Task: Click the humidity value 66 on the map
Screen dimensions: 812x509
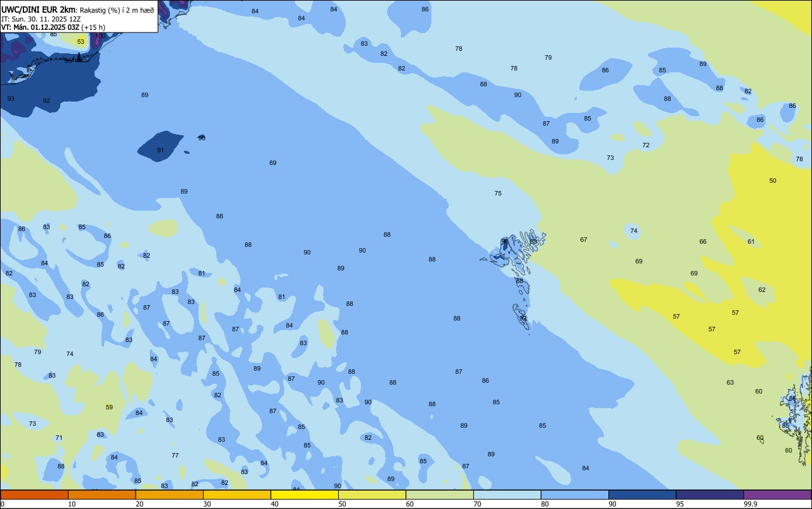Action: coord(703,242)
